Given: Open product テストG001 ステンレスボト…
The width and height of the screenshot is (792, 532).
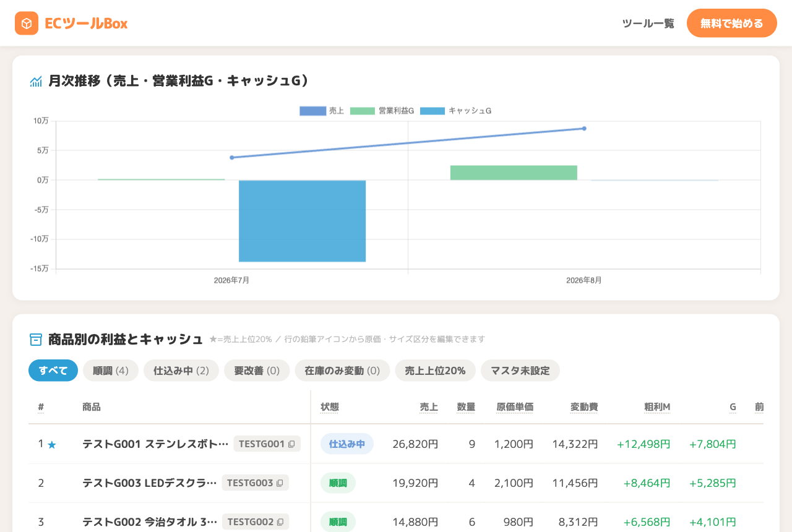Looking at the screenshot, I should (x=155, y=444).
